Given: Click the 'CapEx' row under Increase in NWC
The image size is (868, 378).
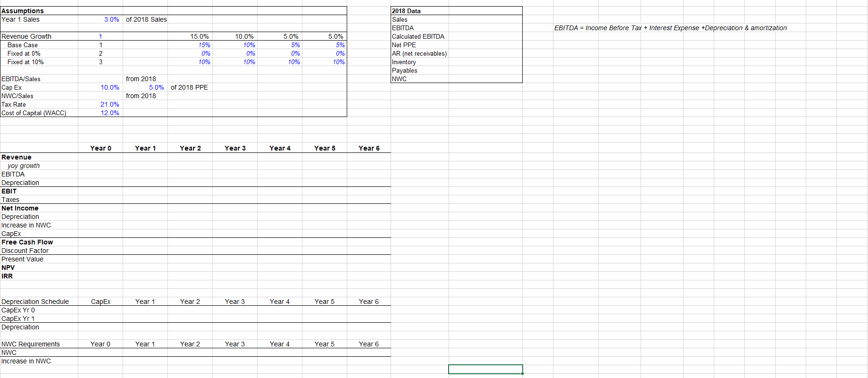Looking at the screenshot, I should (x=11, y=234).
